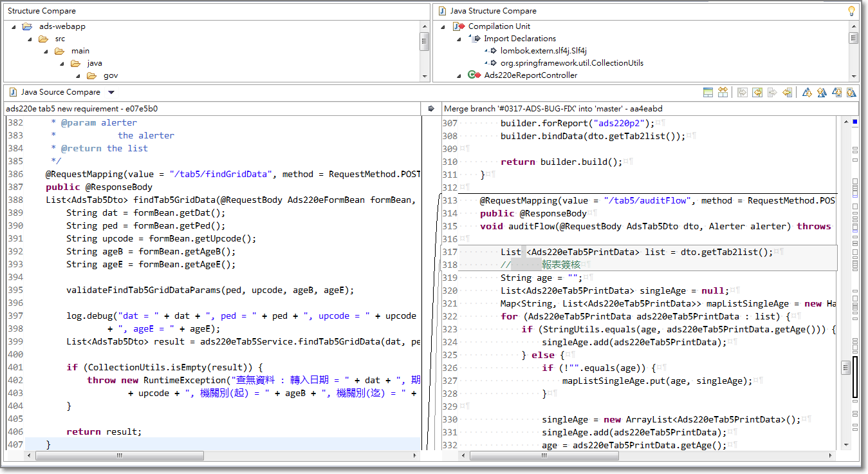Open the Java Source Compare dropdown arrow
The width and height of the screenshot is (868, 474).
click(111, 93)
